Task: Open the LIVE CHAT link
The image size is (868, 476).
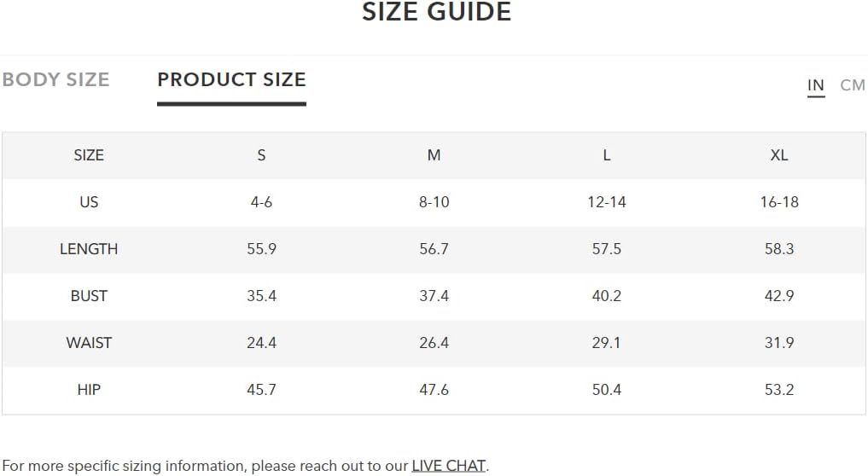Action: point(448,466)
